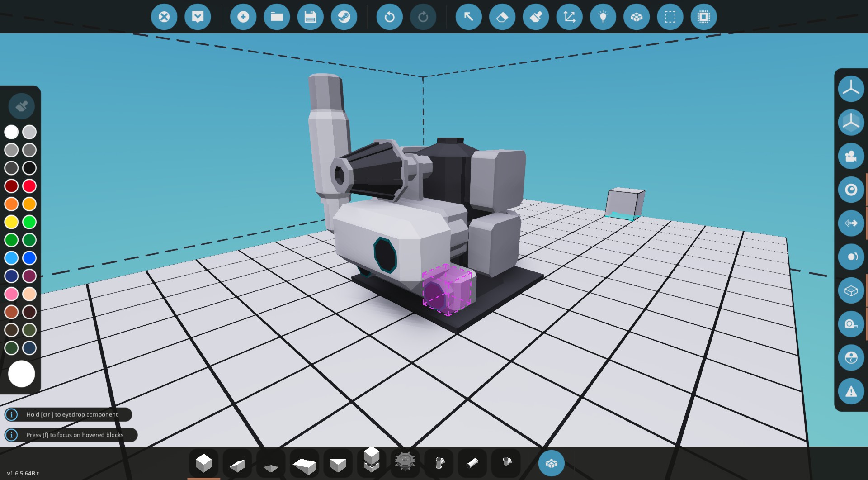Viewport: 868px width, 480px height.
Task: Toggle the mirror arrows mode
Action: point(851,223)
